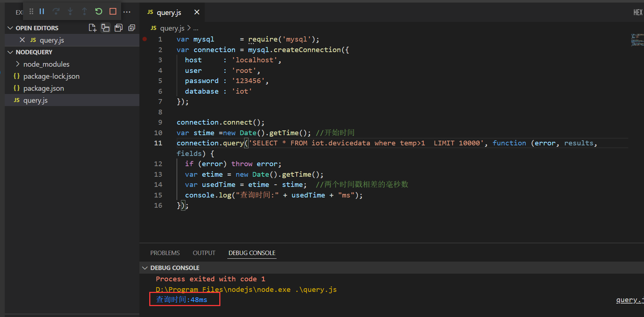Click the '123456' password string
The image size is (644, 317).
248,81
